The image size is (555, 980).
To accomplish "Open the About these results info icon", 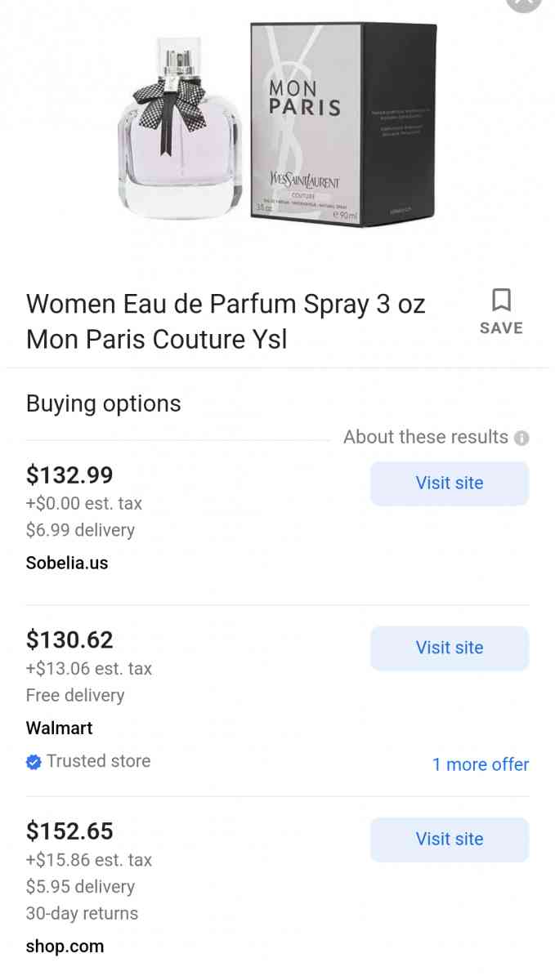I will (x=521, y=437).
